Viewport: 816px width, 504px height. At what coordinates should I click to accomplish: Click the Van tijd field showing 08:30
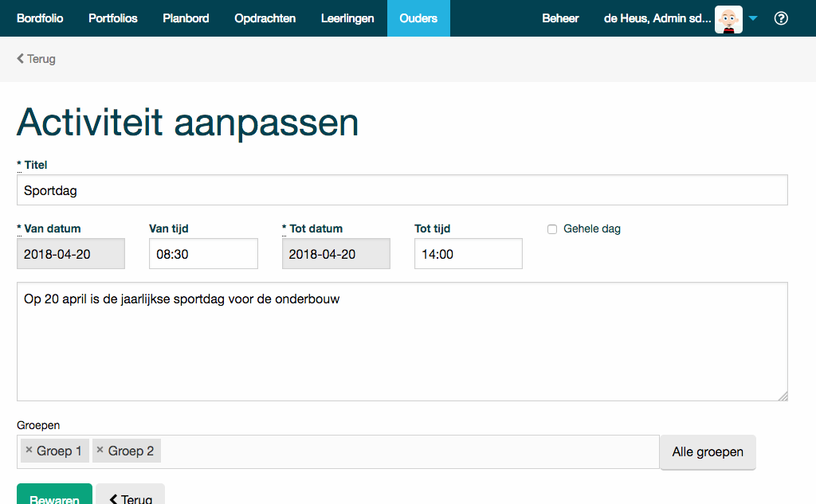[203, 254]
